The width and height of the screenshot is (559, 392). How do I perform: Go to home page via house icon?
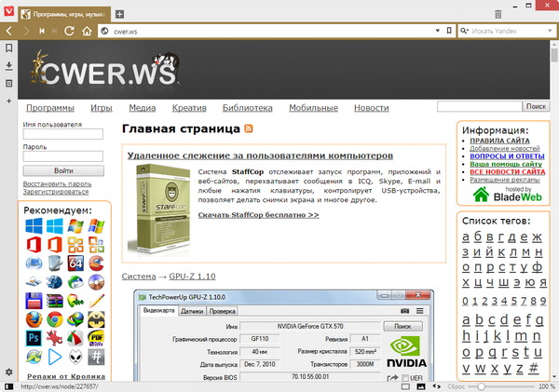(85, 31)
